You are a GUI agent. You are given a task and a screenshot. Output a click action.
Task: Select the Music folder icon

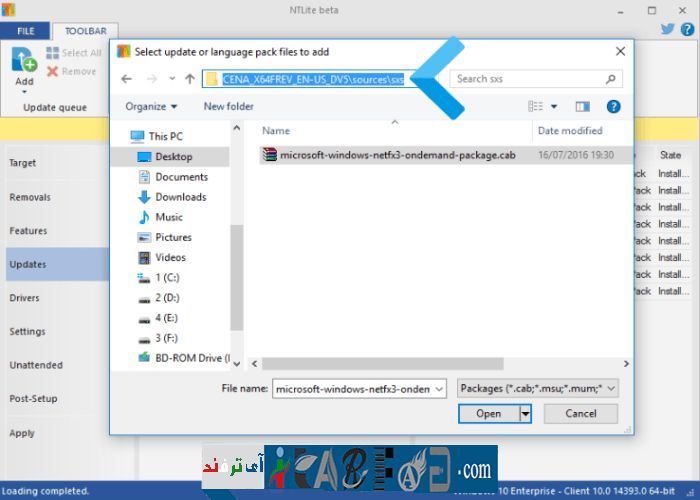[x=144, y=217]
